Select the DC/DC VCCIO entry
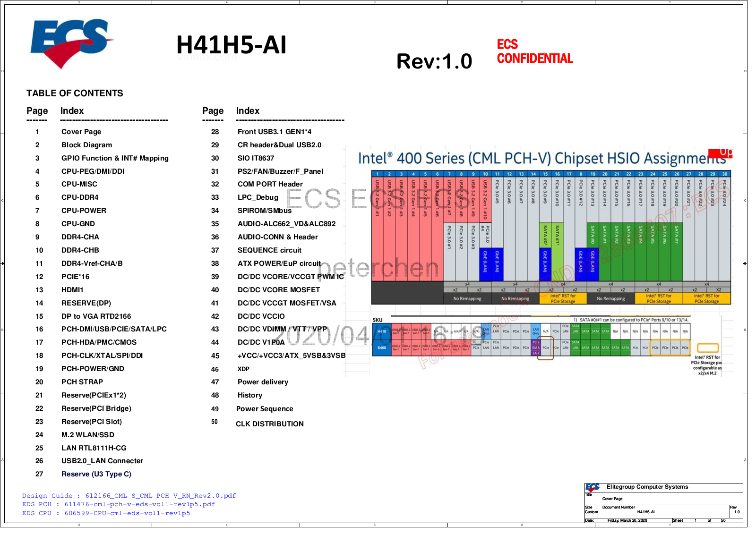Image resolution: width=756 pixels, height=534 pixels. click(261, 316)
